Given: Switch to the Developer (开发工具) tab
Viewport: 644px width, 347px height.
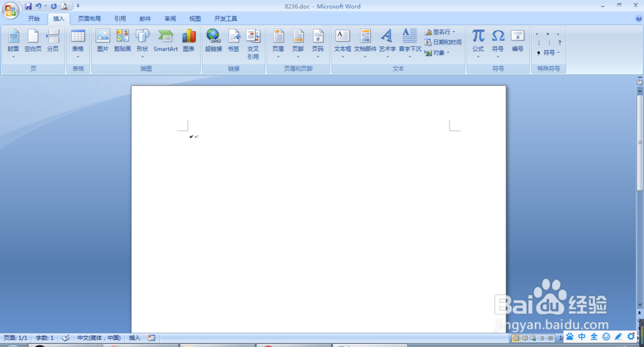Looking at the screenshot, I should tap(225, 19).
